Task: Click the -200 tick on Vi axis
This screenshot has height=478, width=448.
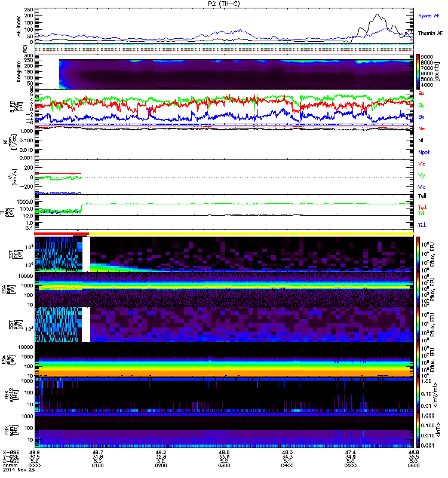Action: pyautogui.click(x=27, y=187)
